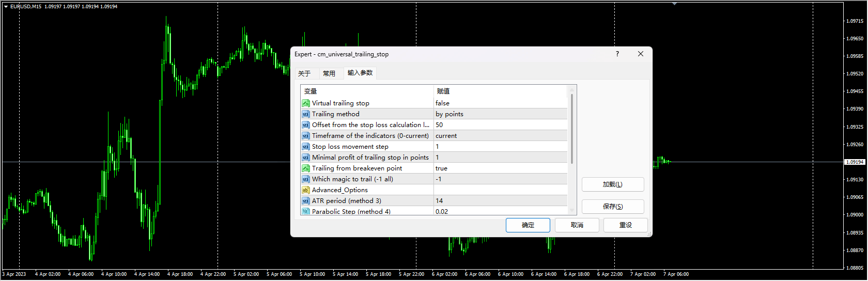Select Minimal profit of trailing stop text

[370, 158]
